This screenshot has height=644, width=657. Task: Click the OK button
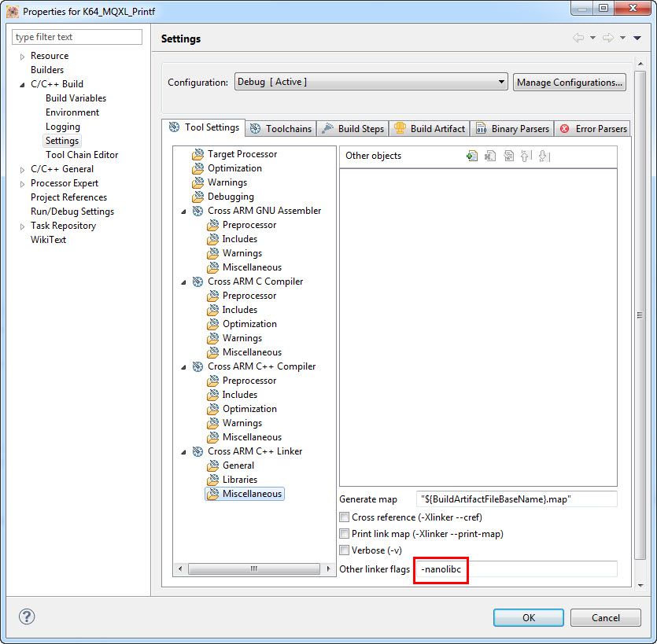tap(529, 617)
